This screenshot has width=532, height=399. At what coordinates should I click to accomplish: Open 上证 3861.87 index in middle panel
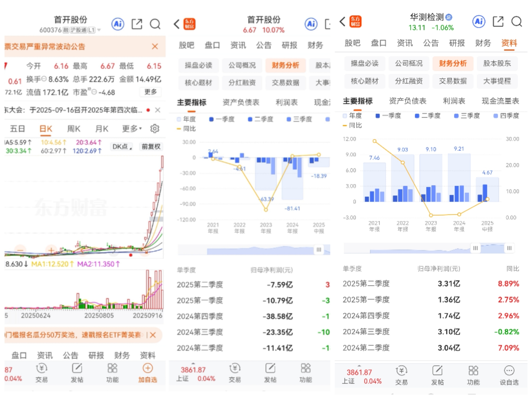[x=196, y=374]
